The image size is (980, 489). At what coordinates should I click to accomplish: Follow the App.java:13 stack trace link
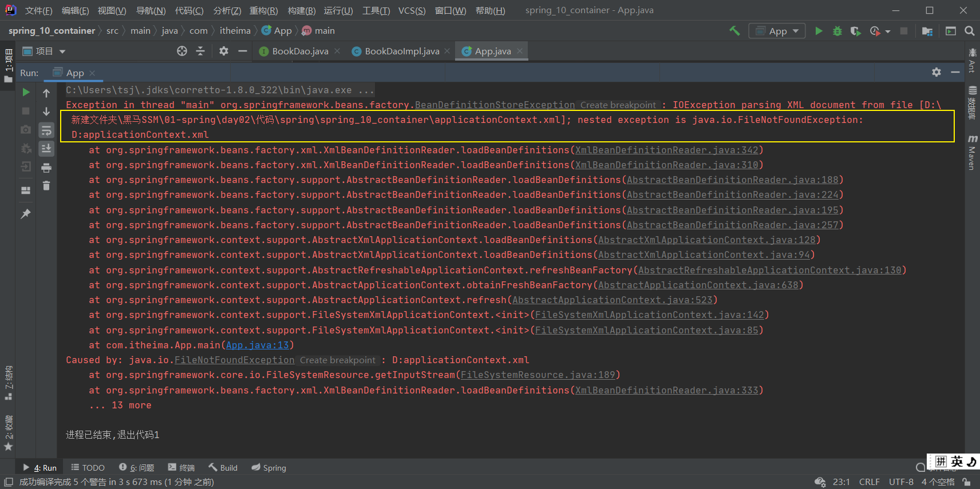[257, 345]
